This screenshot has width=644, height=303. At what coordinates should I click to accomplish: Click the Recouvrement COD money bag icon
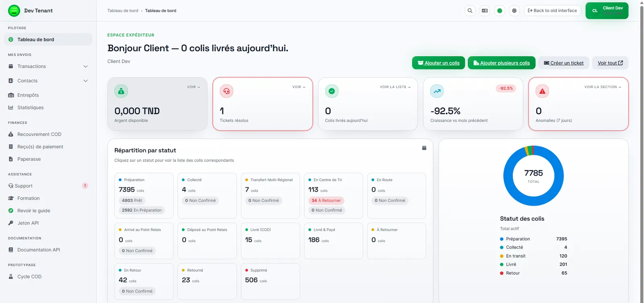11,134
